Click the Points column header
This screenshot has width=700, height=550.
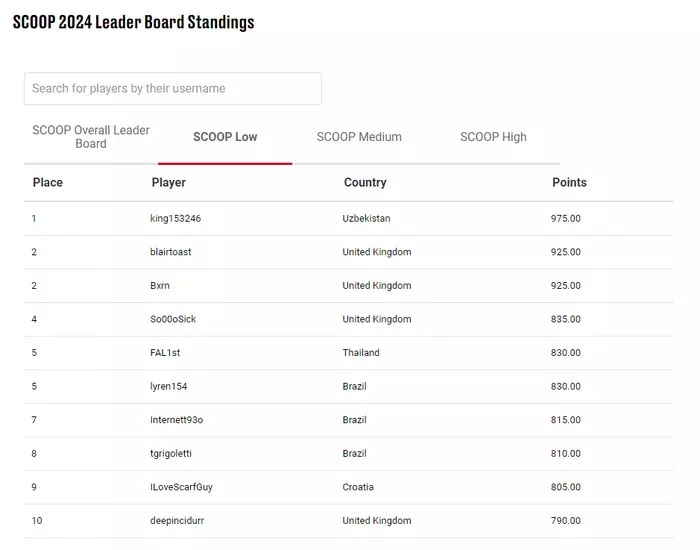click(569, 183)
